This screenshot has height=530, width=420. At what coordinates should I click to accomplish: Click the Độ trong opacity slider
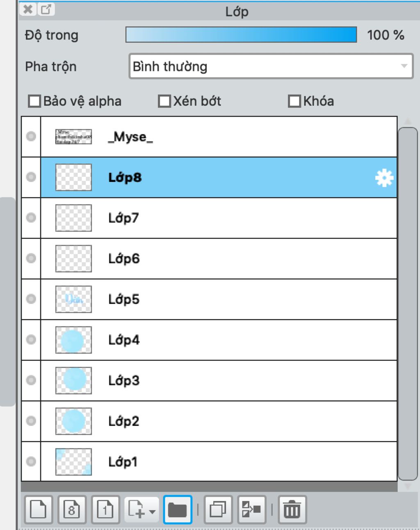(x=241, y=35)
